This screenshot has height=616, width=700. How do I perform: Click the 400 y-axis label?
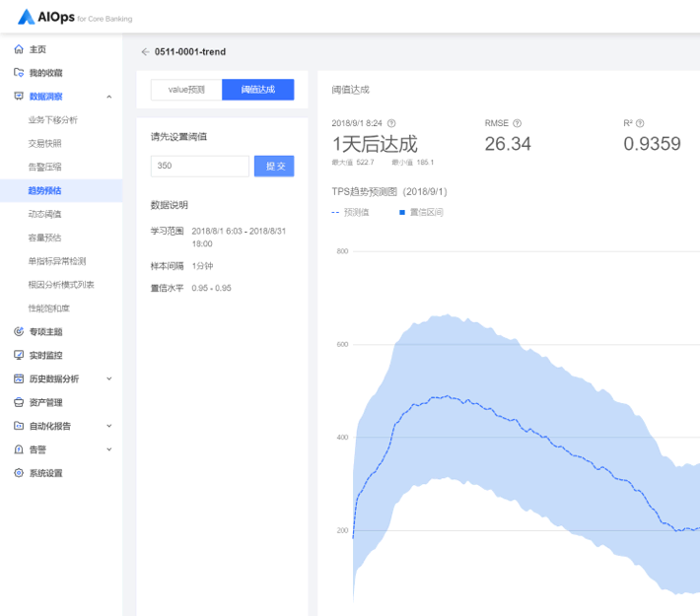point(342,437)
